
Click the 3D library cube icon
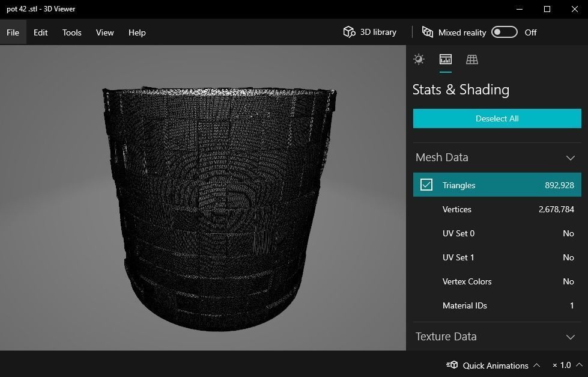click(x=349, y=32)
